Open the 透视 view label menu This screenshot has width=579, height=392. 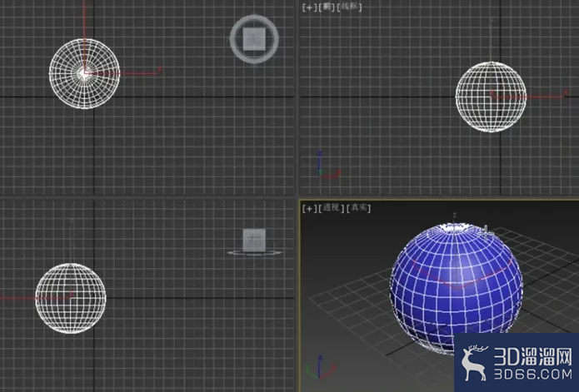coord(332,208)
